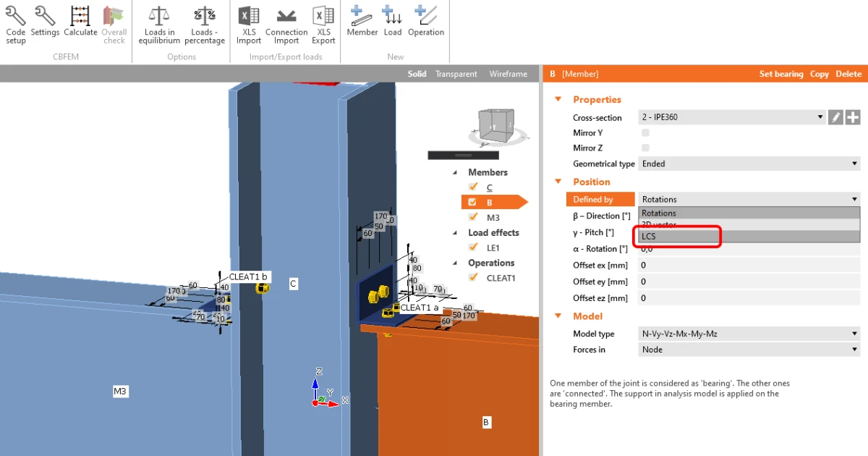Click the Delete member button
Screen dimensions: 868x456
tap(848, 74)
